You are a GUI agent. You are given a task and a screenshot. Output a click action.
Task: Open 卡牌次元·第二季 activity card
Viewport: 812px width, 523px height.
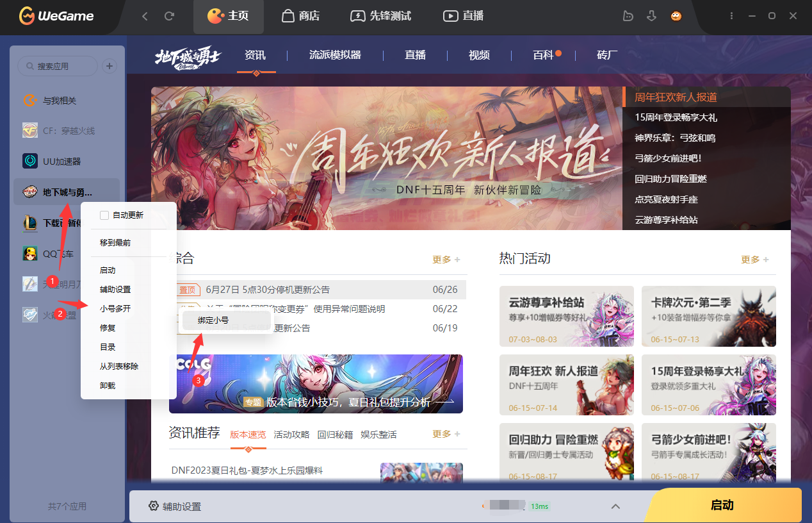click(x=709, y=316)
